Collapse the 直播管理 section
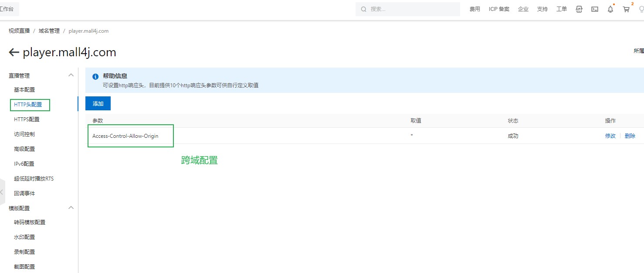 pos(71,75)
